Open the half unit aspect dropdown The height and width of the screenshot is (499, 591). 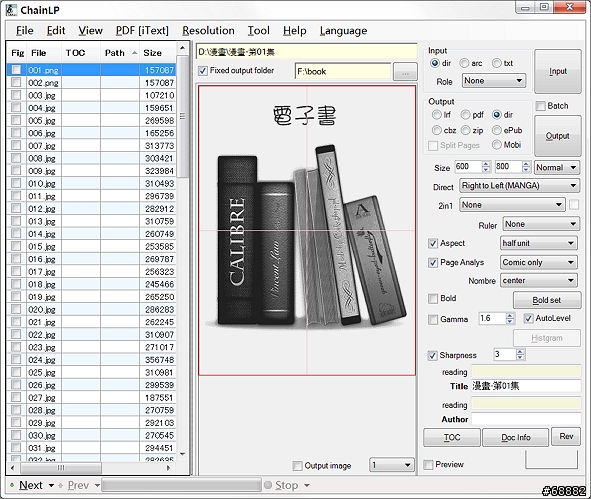539,243
